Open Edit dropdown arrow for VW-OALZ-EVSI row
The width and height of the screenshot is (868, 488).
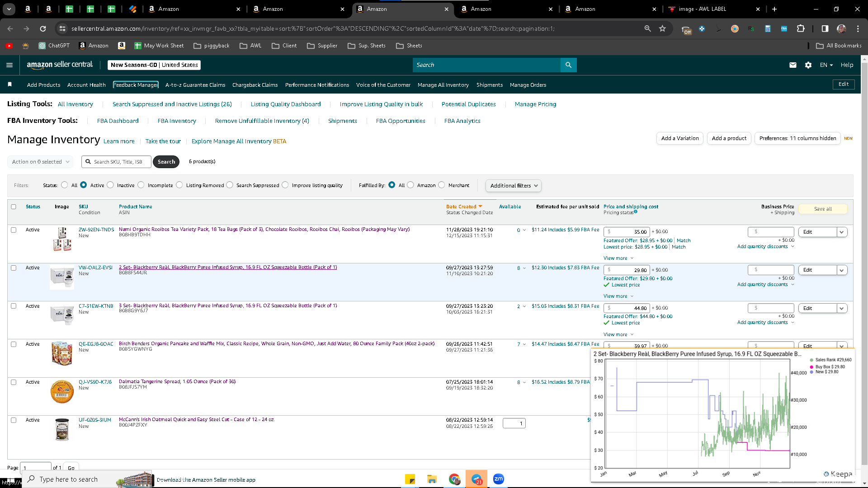coord(842,270)
